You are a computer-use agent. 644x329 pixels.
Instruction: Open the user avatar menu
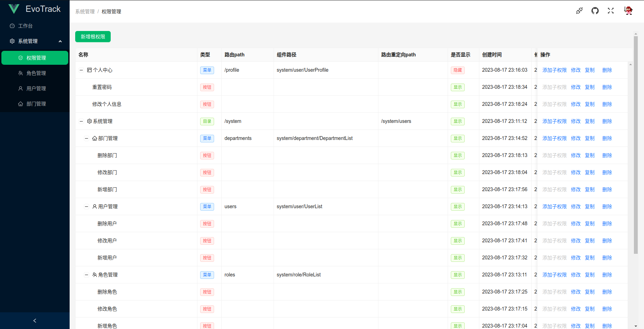628,11
